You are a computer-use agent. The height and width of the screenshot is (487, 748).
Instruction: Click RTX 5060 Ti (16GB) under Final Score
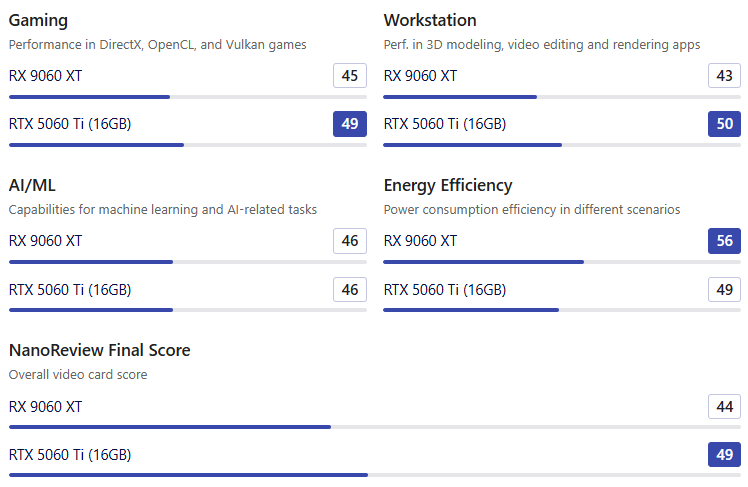click(x=70, y=455)
